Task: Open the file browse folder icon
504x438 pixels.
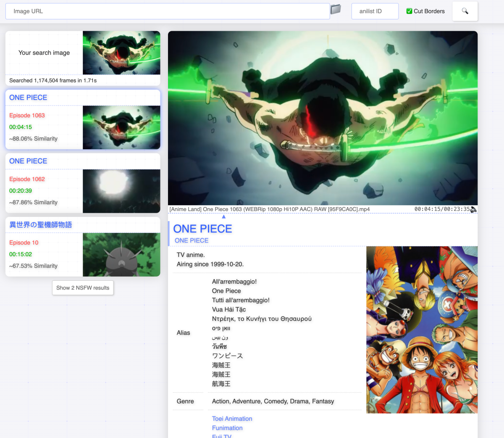Action: 336,9
